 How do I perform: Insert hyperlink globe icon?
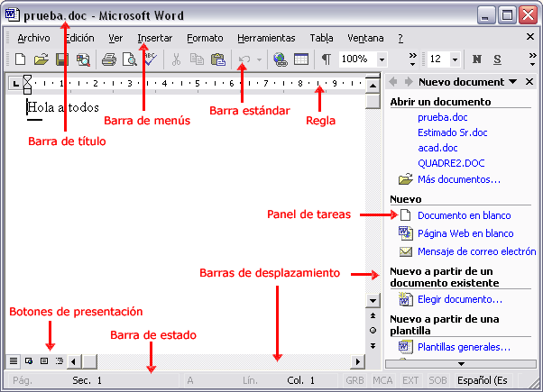[280, 59]
